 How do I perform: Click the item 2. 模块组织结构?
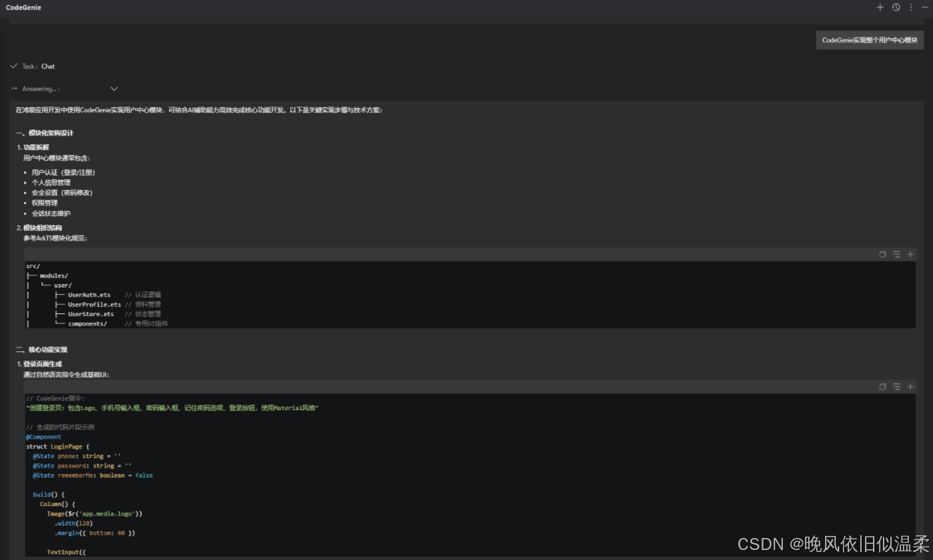point(39,227)
